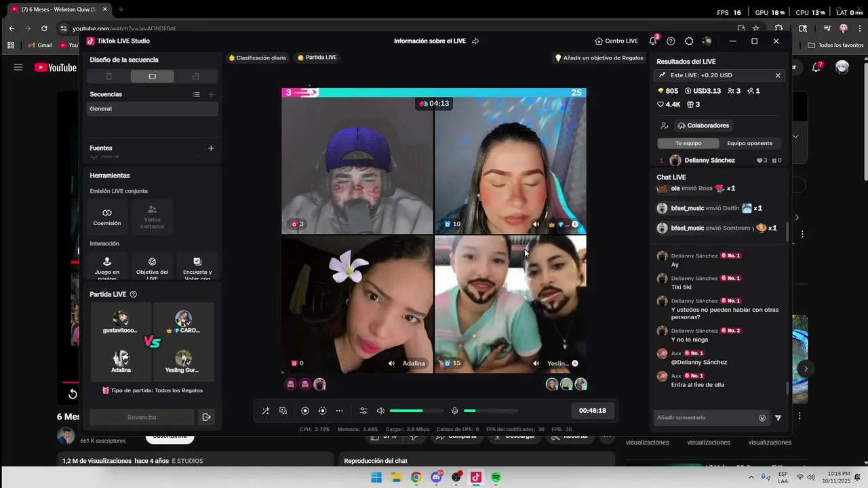Open Centro LIVE
Viewport: 868px width, 488px height.
[x=616, y=41]
